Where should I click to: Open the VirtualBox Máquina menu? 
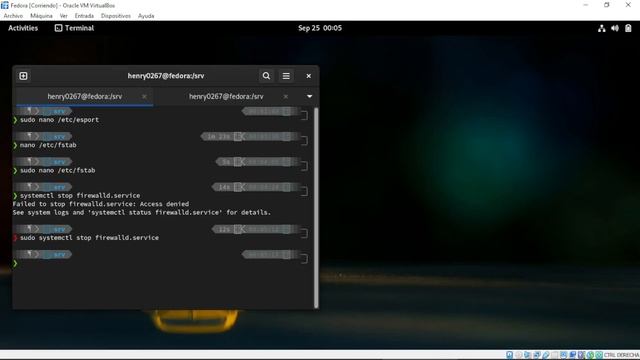pos(41,16)
